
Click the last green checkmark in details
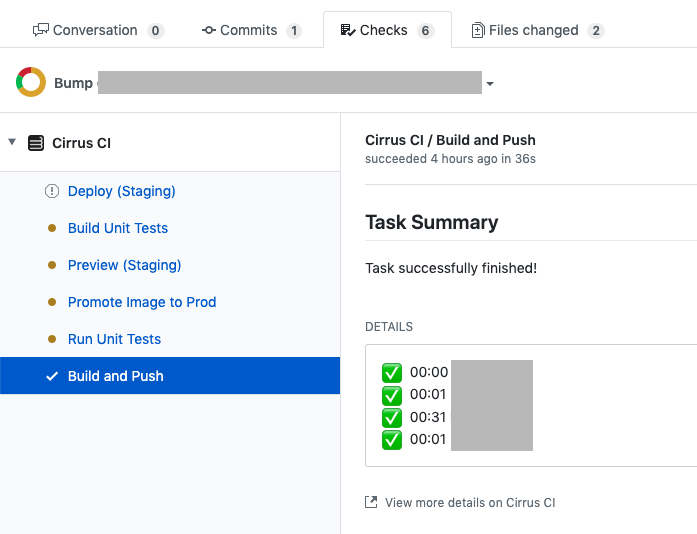coord(392,440)
